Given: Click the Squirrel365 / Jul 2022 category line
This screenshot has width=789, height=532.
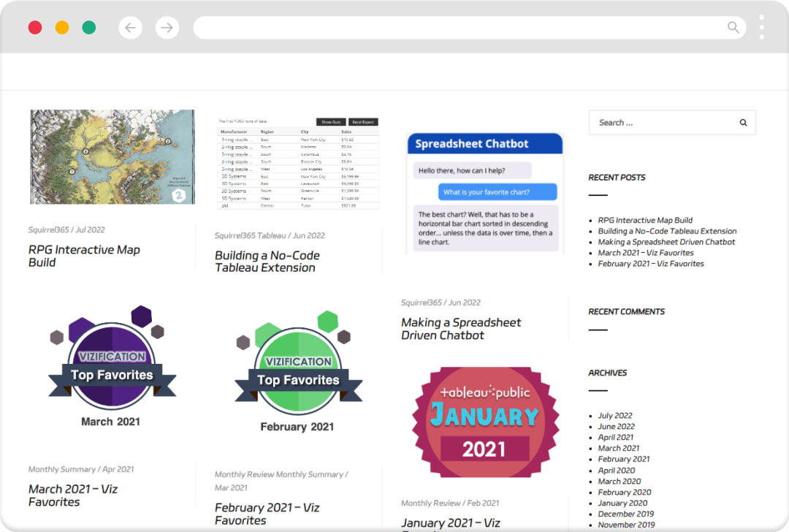Looking at the screenshot, I should (66, 229).
